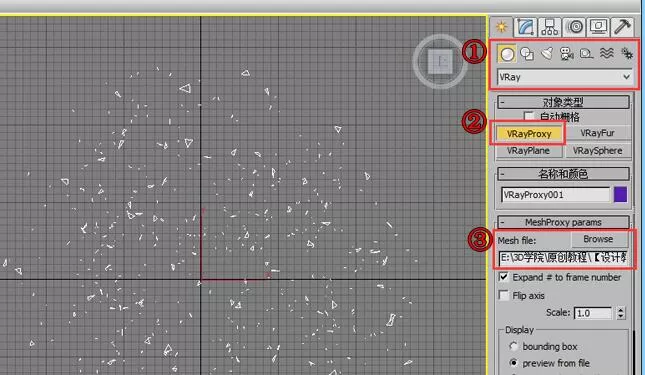Select the Lights category icon
This screenshot has width=645, height=375.
(547, 54)
